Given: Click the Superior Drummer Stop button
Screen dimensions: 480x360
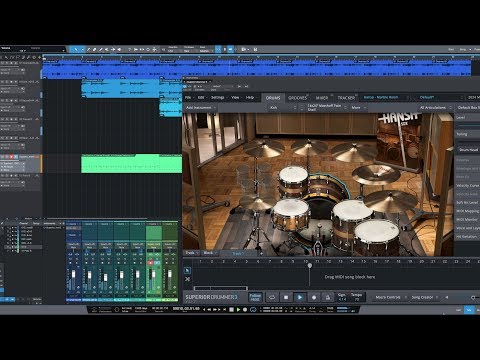Looking at the screenshot, I should click(x=286, y=297).
